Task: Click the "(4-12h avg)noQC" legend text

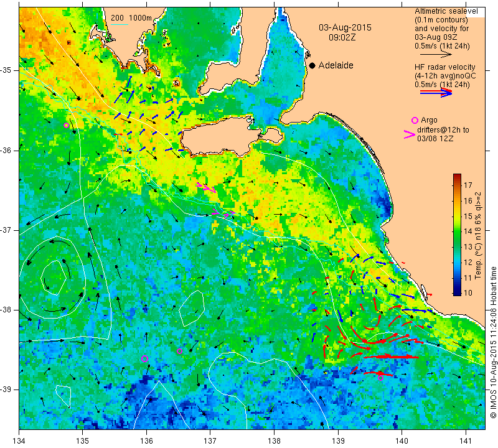Action: pyautogui.click(x=445, y=76)
